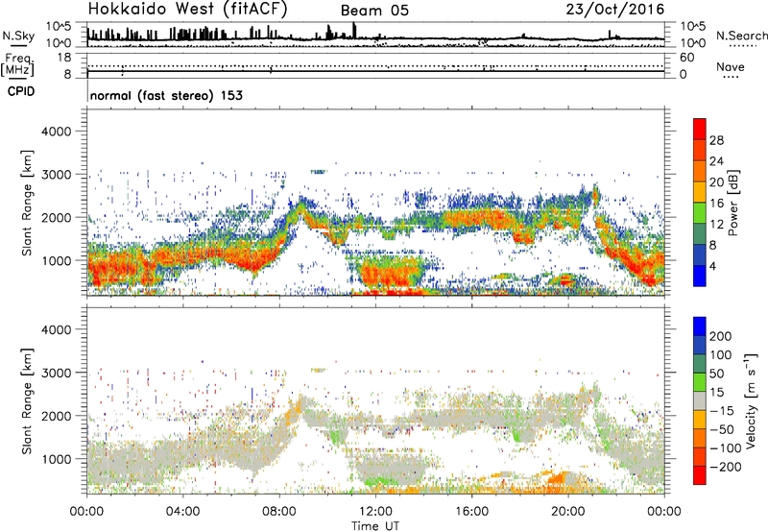The height and width of the screenshot is (532, 768).
Task: Click "Slant Range [km]" on the velocity panel
Action: click(x=28, y=401)
